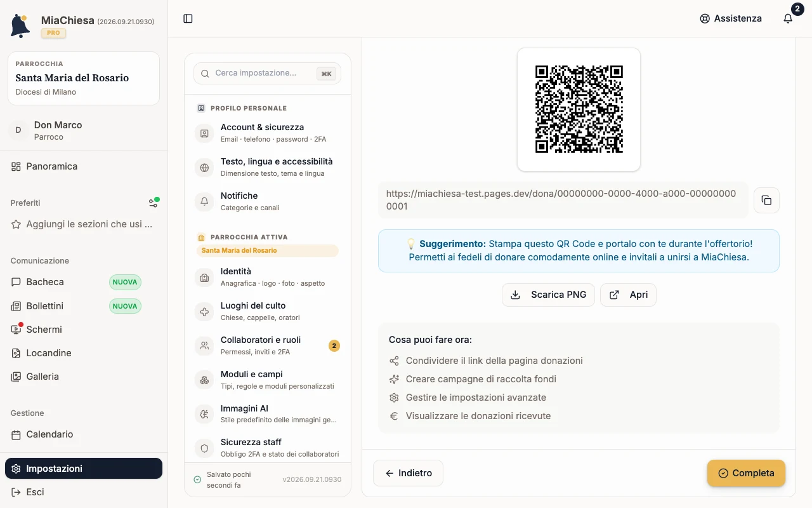This screenshot has height=508, width=812.
Task: Go to Bacheca
Action: 84,282
